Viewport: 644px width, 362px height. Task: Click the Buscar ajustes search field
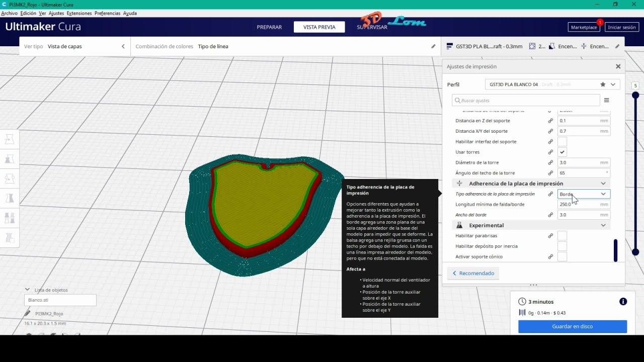(526, 101)
